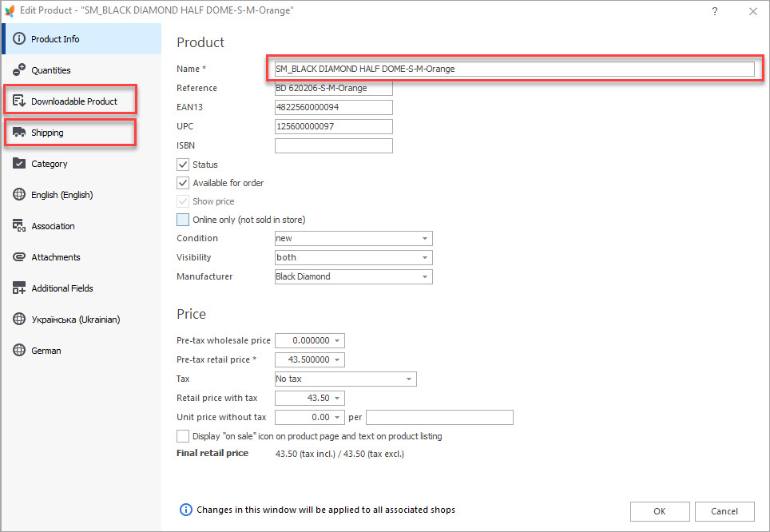Click the Category folder-check icon
Screen dimensions: 770x532
(x=19, y=163)
